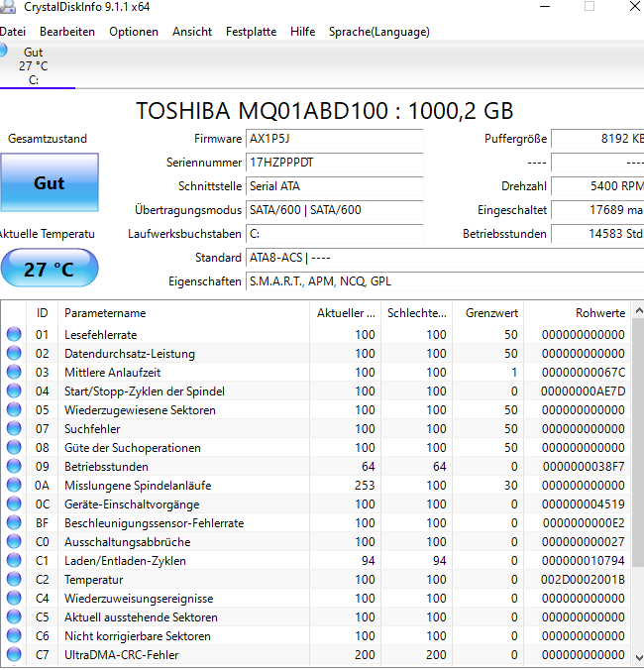Click the status icon for Datendurchsatz-Leistung

click(x=14, y=353)
